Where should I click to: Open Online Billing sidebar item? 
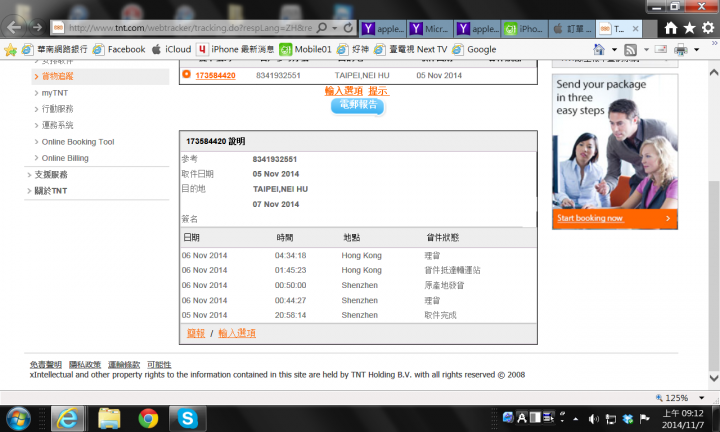pos(65,158)
